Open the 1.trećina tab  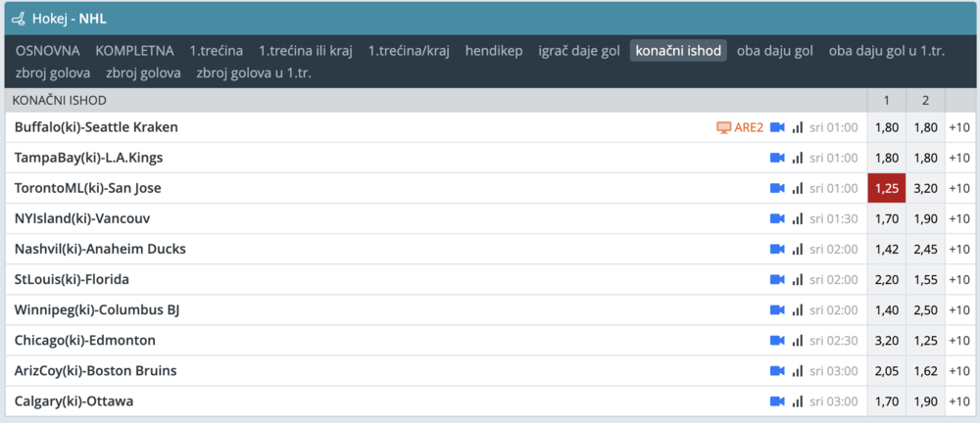(217, 51)
